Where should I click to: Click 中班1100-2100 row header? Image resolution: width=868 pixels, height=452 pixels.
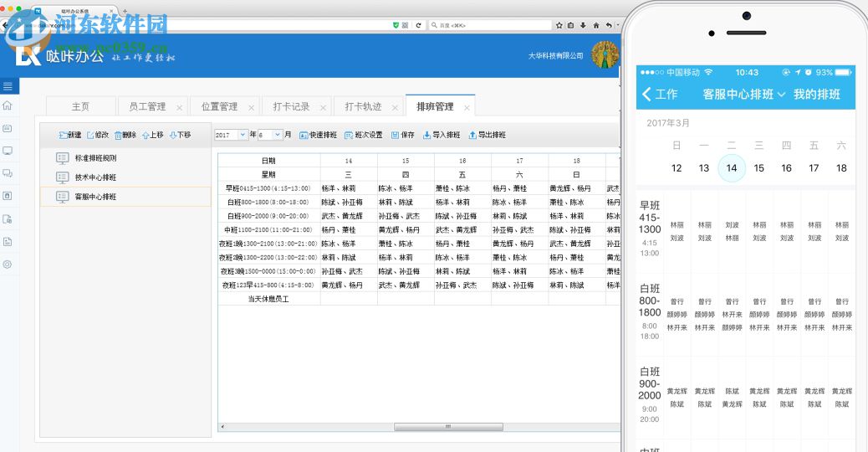pos(269,230)
